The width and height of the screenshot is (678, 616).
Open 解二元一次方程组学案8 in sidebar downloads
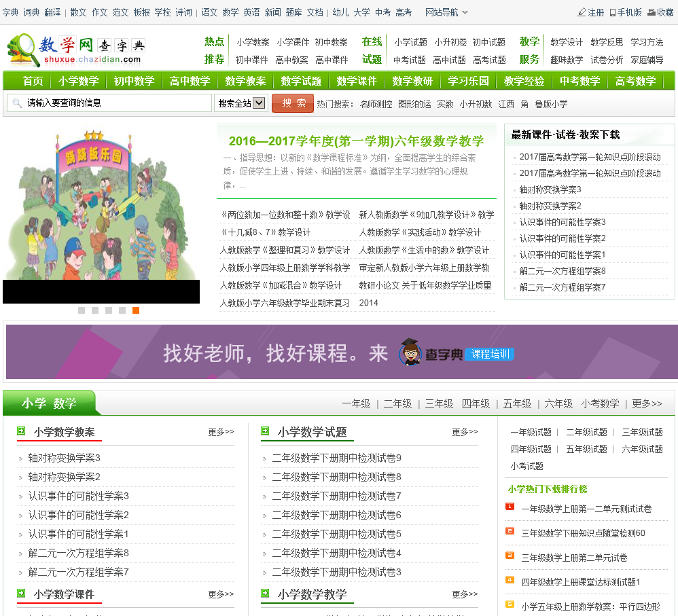point(562,271)
